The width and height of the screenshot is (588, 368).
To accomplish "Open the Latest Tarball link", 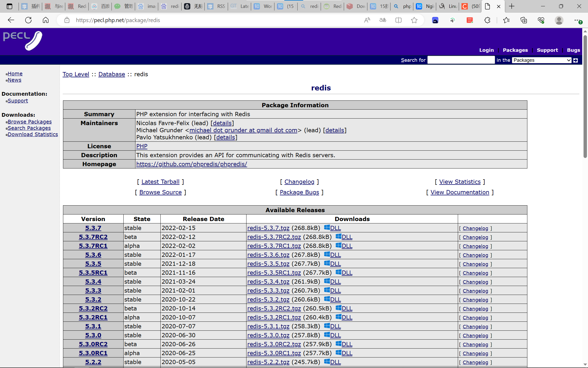I will 160,182.
